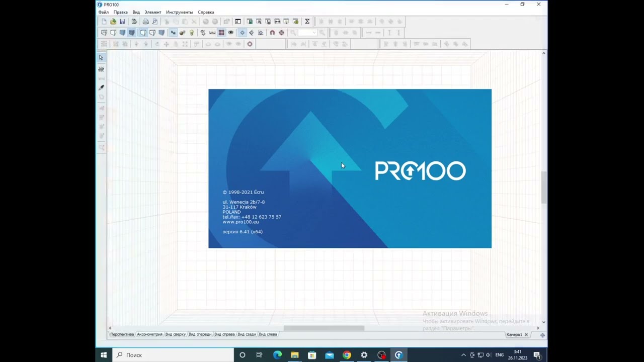Click the New file icon

[x=104, y=22]
